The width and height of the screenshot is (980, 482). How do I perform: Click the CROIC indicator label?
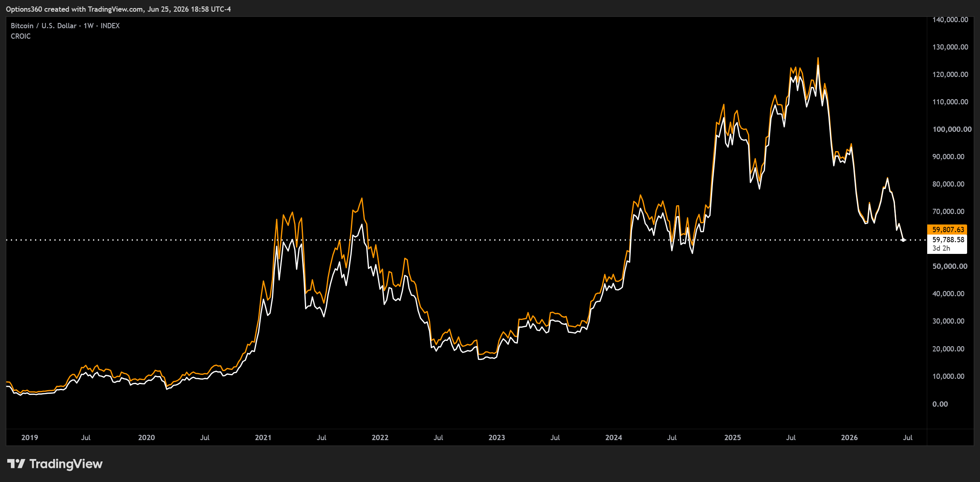click(x=21, y=36)
